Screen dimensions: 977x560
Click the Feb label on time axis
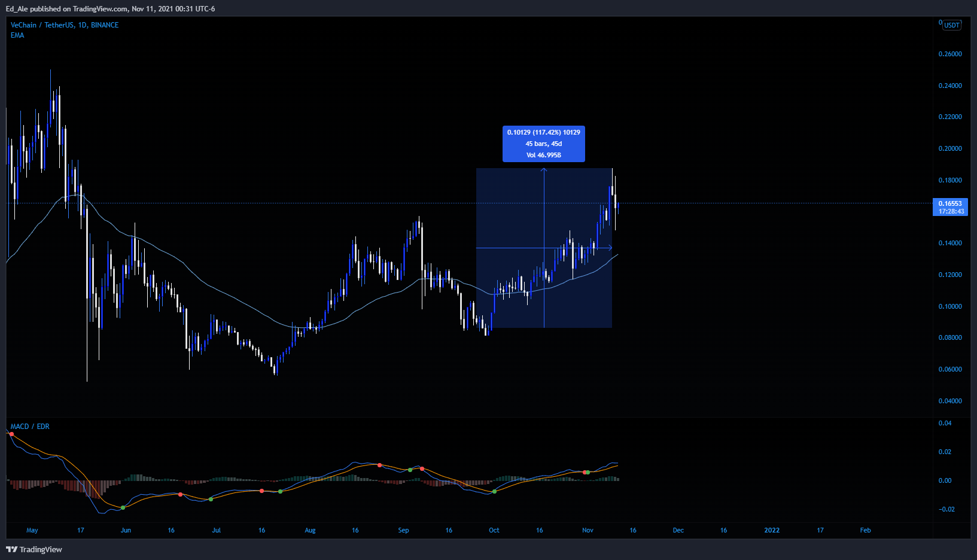click(866, 530)
